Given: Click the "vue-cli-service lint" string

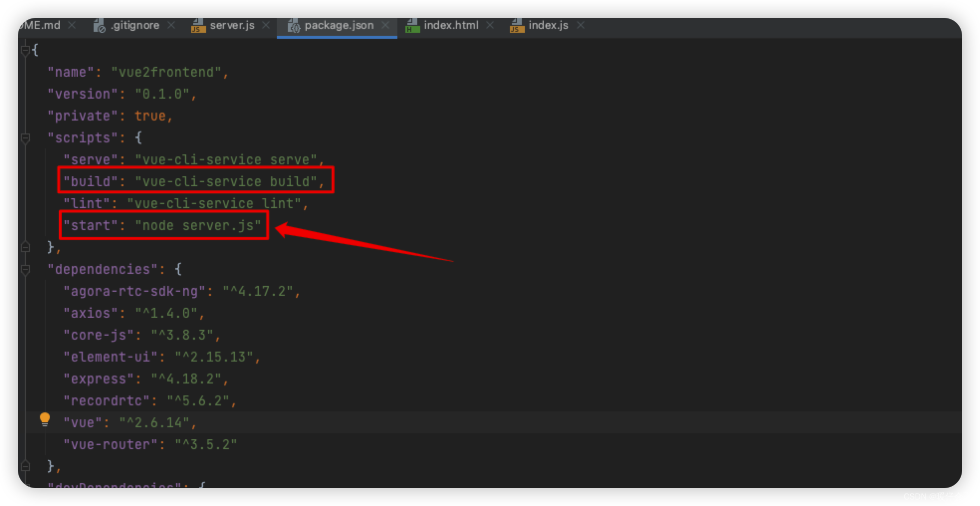Looking at the screenshot, I should (x=214, y=204).
